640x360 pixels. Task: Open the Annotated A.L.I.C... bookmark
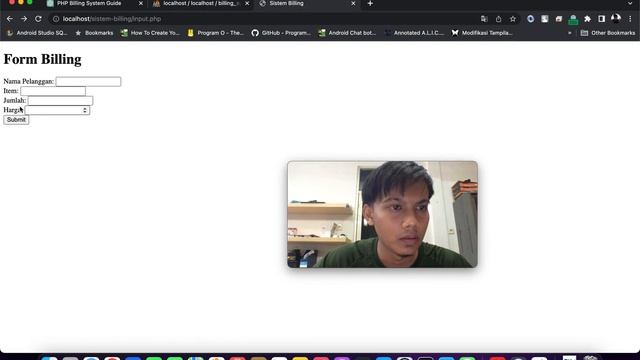[414, 33]
